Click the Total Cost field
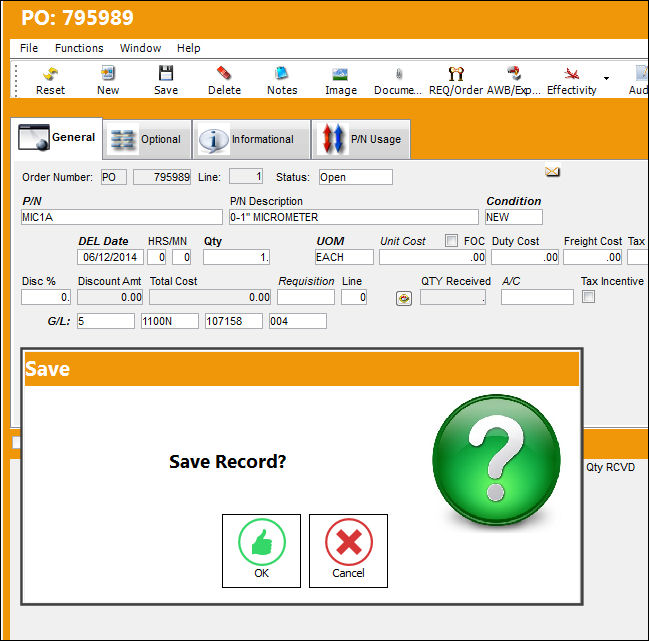This screenshot has width=649, height=641. [x=210, y=297]
